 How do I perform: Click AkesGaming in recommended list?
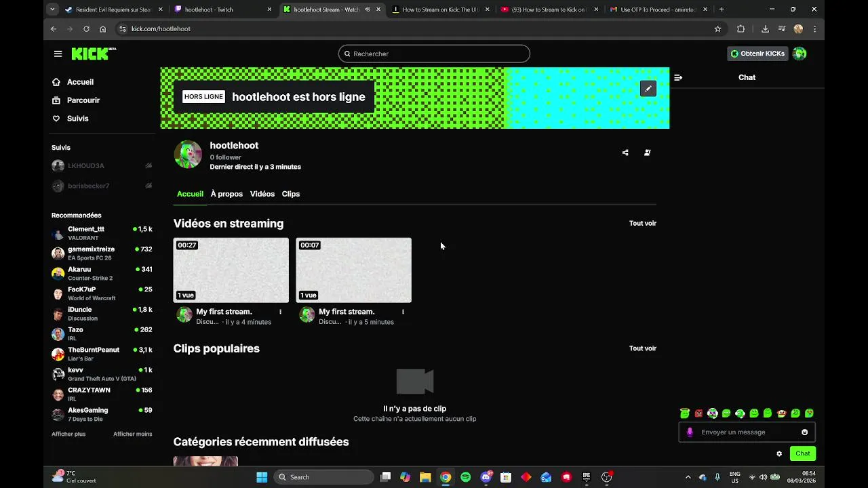[102, 414]
